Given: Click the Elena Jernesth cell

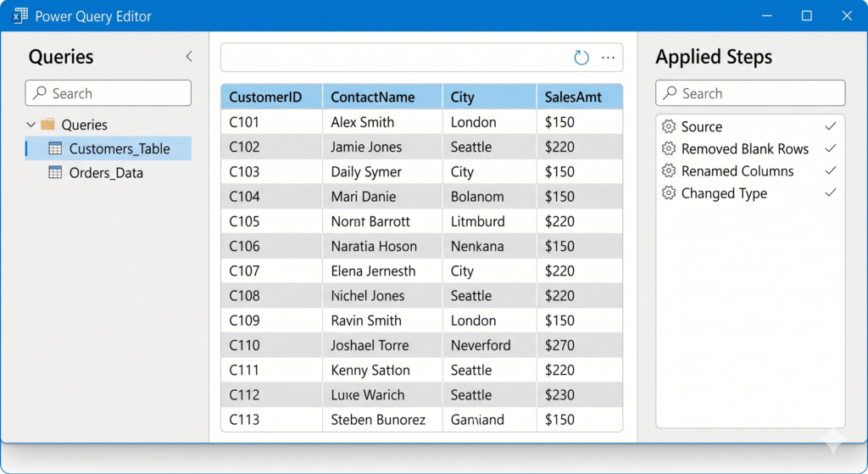Looking at the screenshot, I should click(x=382, y=270).
